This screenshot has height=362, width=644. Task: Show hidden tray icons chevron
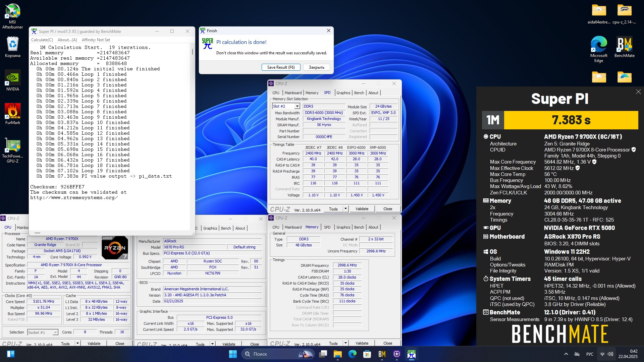click(566, 354)
